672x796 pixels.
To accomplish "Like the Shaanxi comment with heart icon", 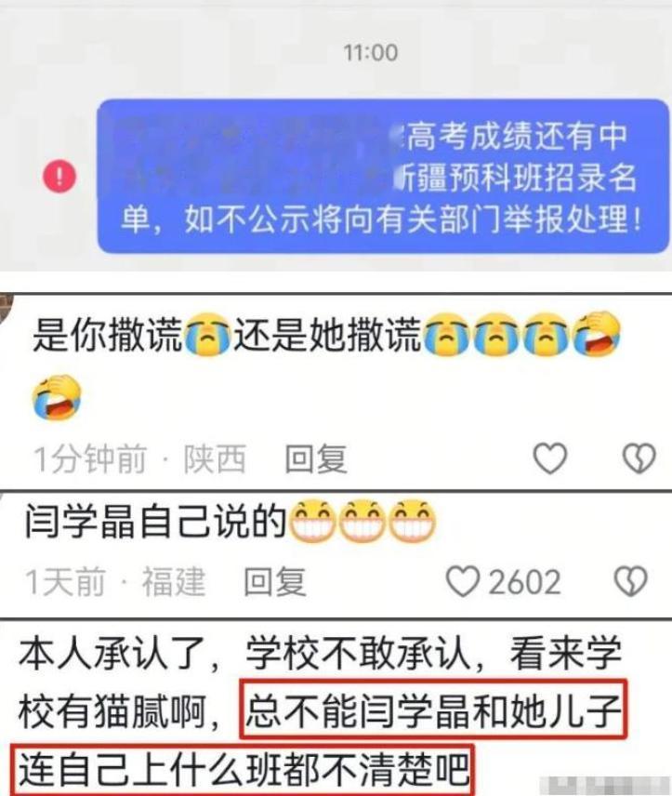I will point(549,458).
